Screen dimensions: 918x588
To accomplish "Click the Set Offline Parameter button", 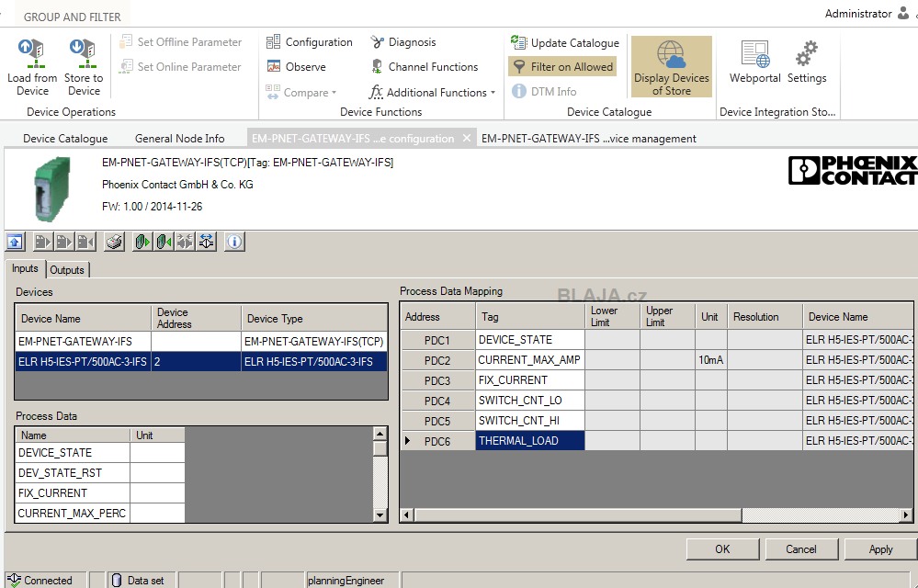I will [180, 42].
